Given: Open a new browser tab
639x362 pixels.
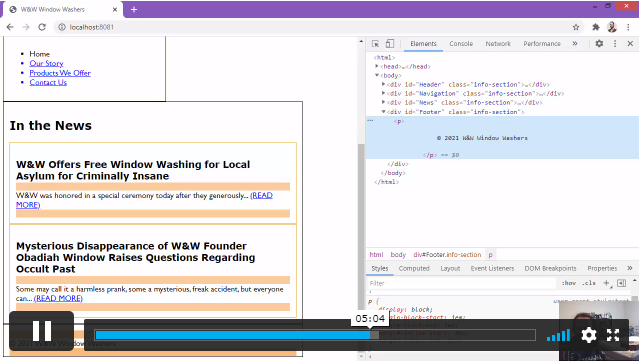Looking at the screenshot, I should click(134, 9).
